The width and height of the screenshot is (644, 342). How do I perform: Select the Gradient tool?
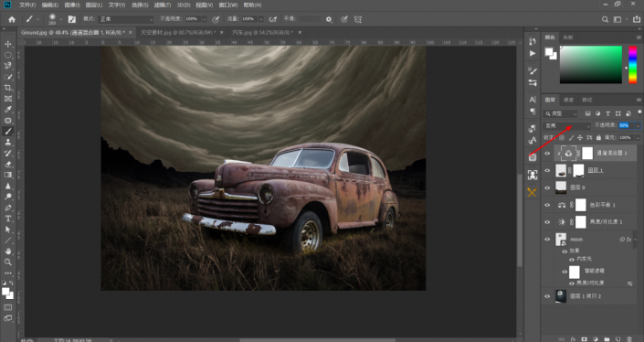click(8, 175)
